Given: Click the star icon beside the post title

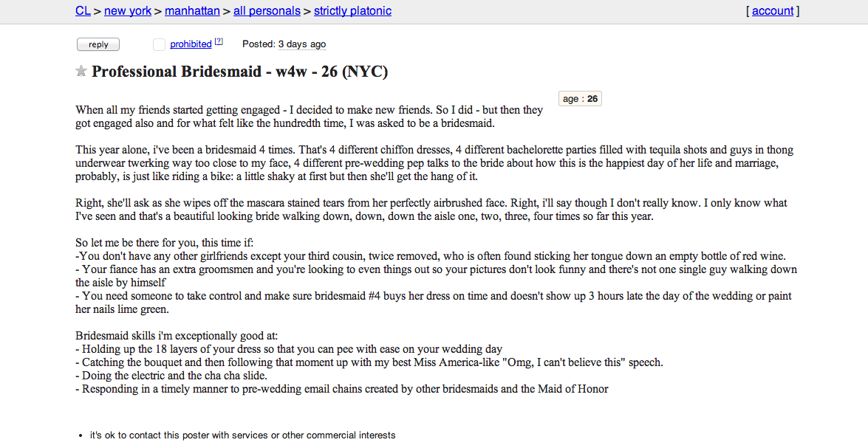Looking at the screenshot, I should click(x=81, y=72).
